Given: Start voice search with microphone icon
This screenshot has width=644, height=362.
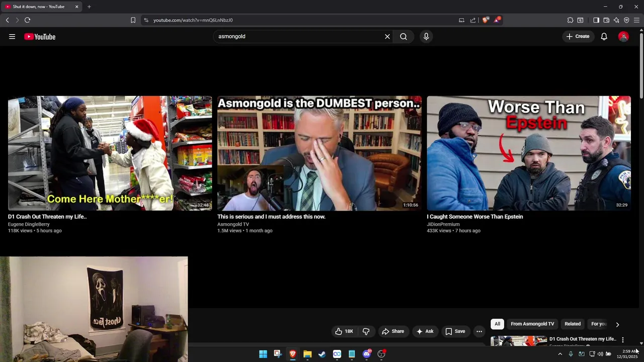Looking at the screenshot, I should pos(426,36).
